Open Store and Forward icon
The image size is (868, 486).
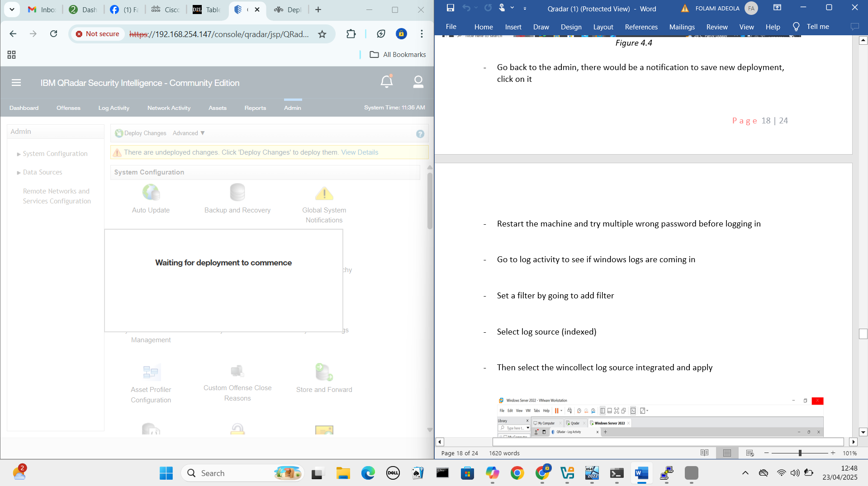[x=324, y=372]
